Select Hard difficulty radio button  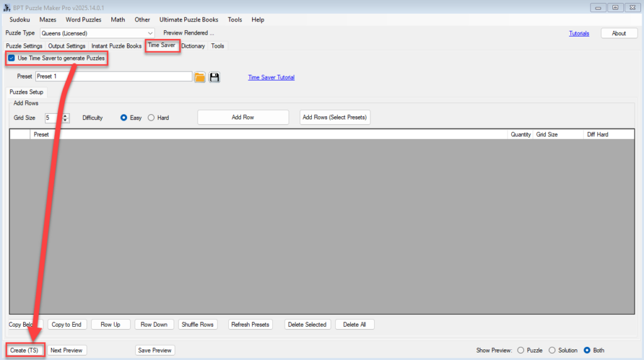click(x=151, y=118)
